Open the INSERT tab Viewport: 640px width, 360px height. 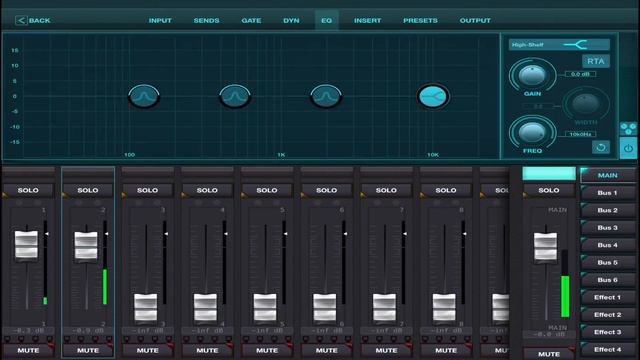click(367, 20)
